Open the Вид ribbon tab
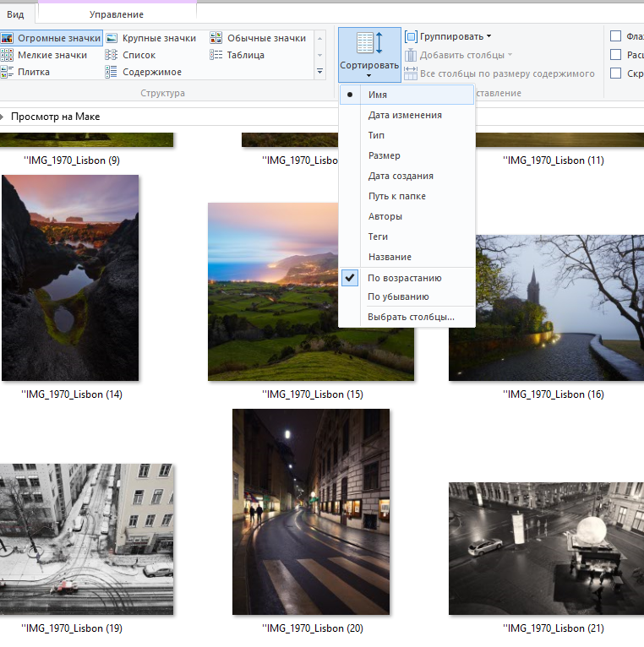 click(x=15, y=14)
